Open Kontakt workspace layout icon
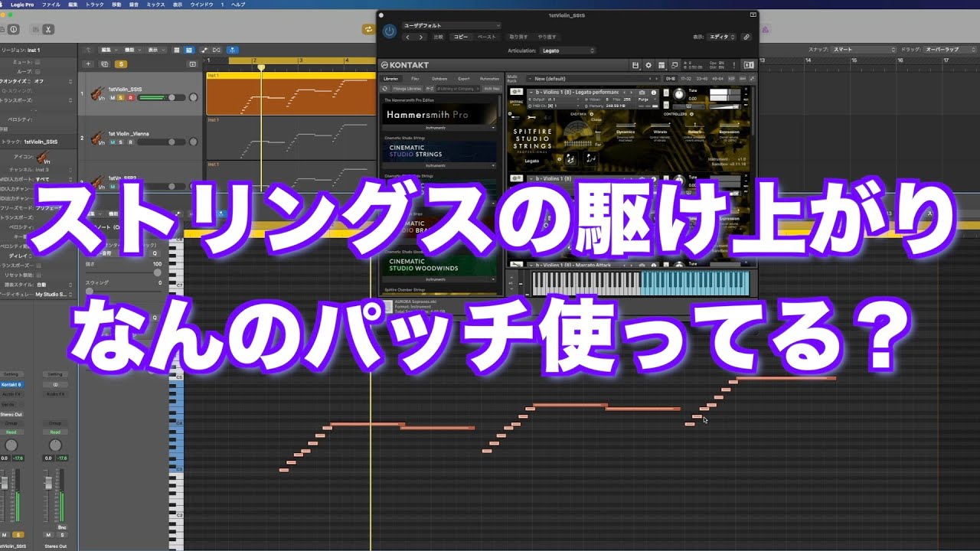The width and height of the screenshot is (980, 551). 661,65
